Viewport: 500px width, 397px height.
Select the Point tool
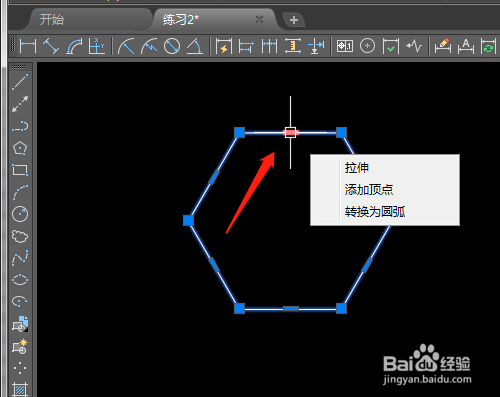[20, 368]
